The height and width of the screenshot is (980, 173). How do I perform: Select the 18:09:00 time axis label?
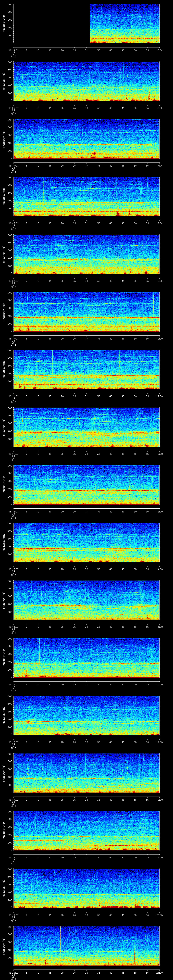click(14, 339)
